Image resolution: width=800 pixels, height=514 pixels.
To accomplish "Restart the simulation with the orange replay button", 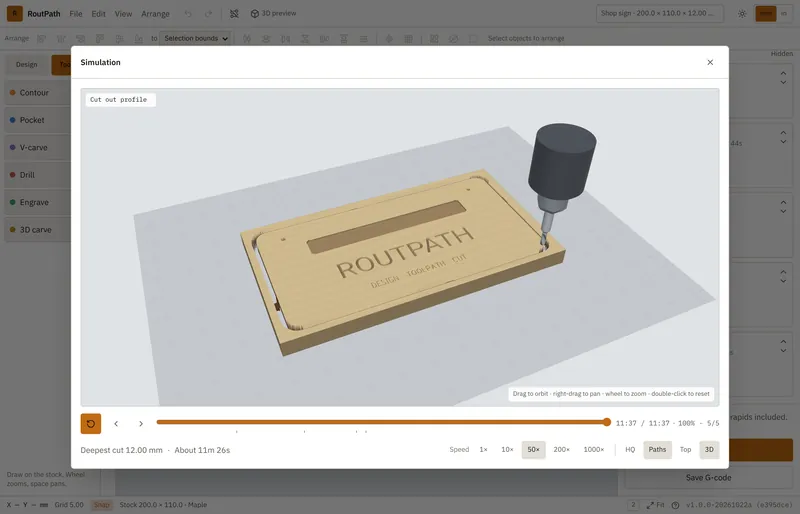I will (x=91, y=424).
